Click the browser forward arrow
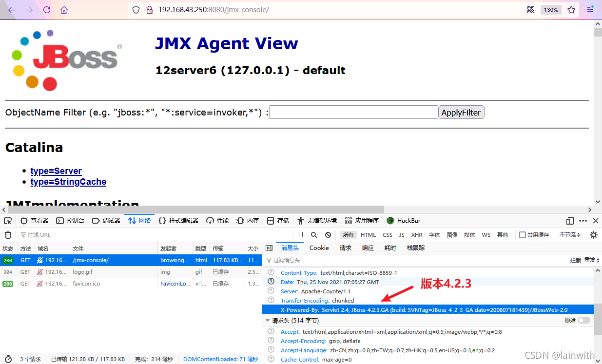The height and width of the screenshot is (364, 602). 29,10
